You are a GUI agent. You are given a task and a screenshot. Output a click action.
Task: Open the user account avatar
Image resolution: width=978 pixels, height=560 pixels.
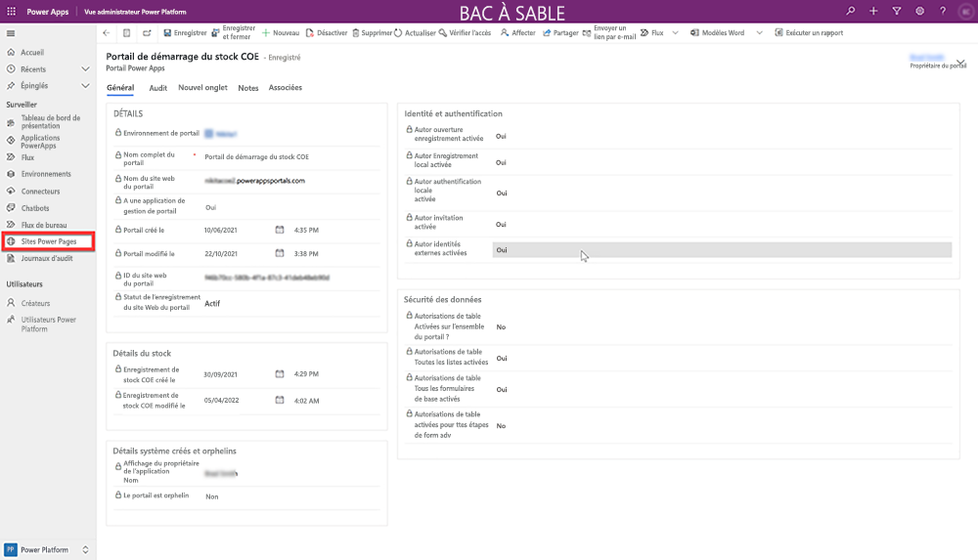click(965, 11)
